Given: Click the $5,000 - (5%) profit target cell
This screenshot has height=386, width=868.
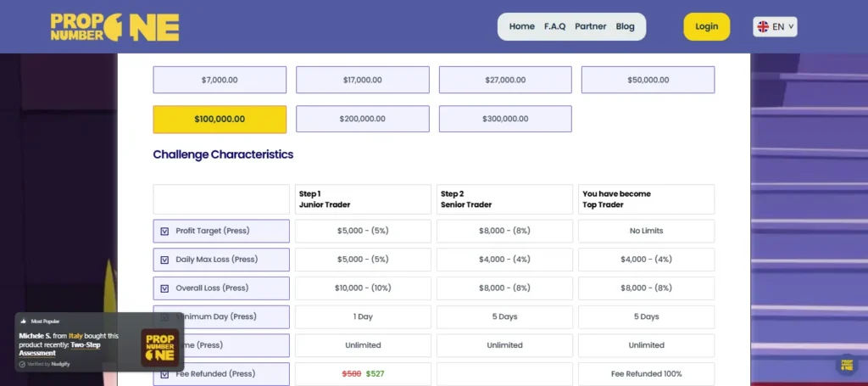Looking at the screenshot, I should 363,231.
